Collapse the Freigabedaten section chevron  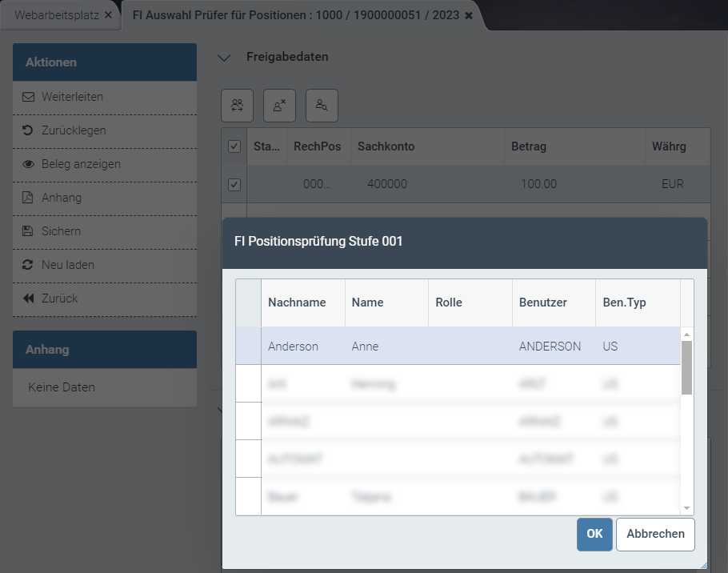pyautogui.click(x=225, y=58)
